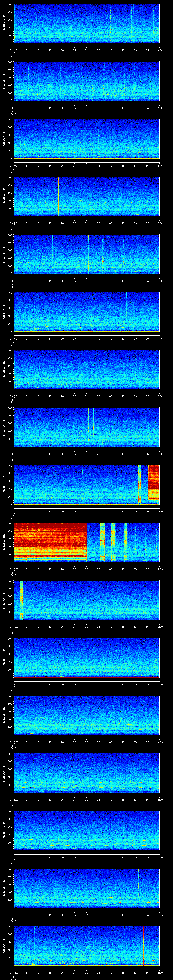Click the red vertical line near 31 s in 10:05:00 panel

(88, 254)
